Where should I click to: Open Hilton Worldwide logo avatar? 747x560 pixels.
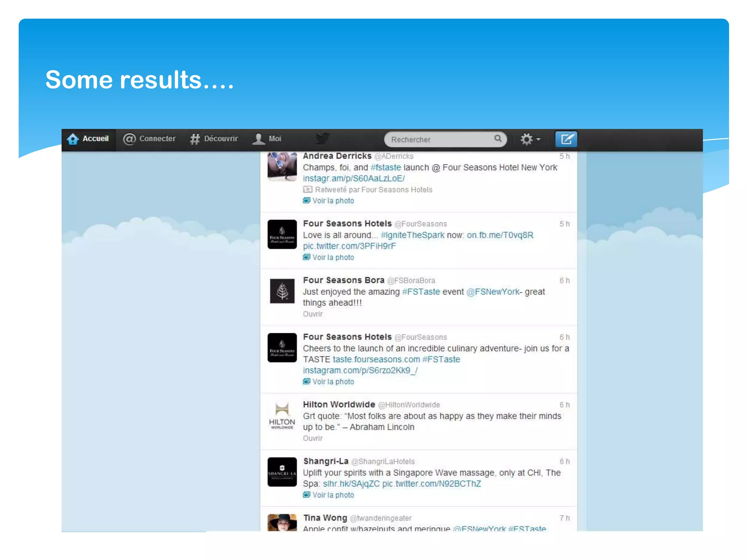click(x=282, y=416)
